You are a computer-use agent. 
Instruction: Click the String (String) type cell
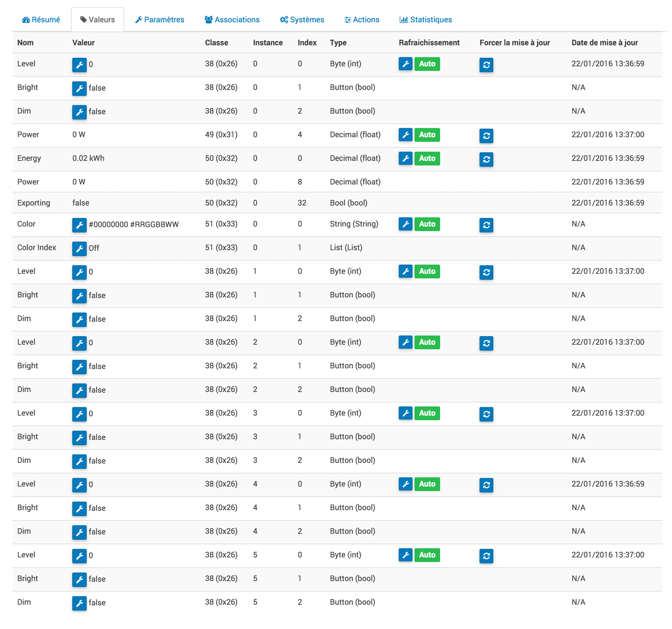354,224
